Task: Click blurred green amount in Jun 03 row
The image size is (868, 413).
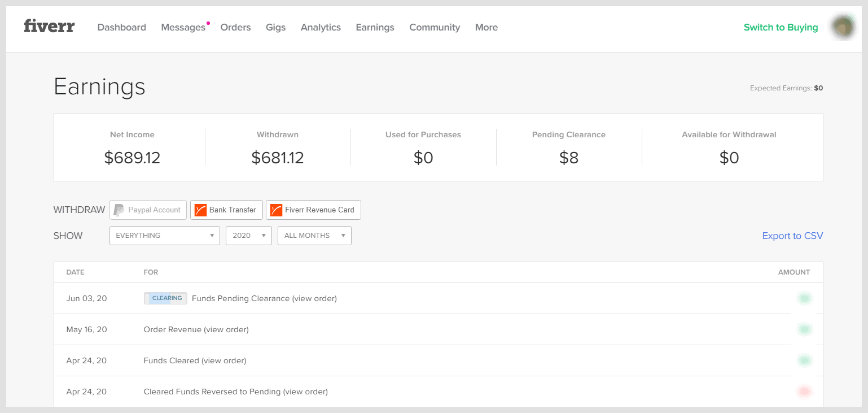Action: [804, 298]
